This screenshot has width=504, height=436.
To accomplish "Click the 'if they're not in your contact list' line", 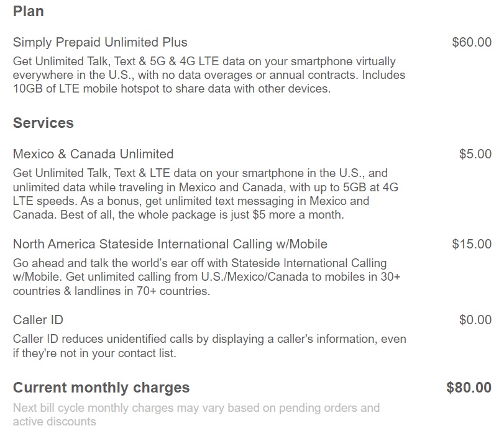I will point(94,353).
